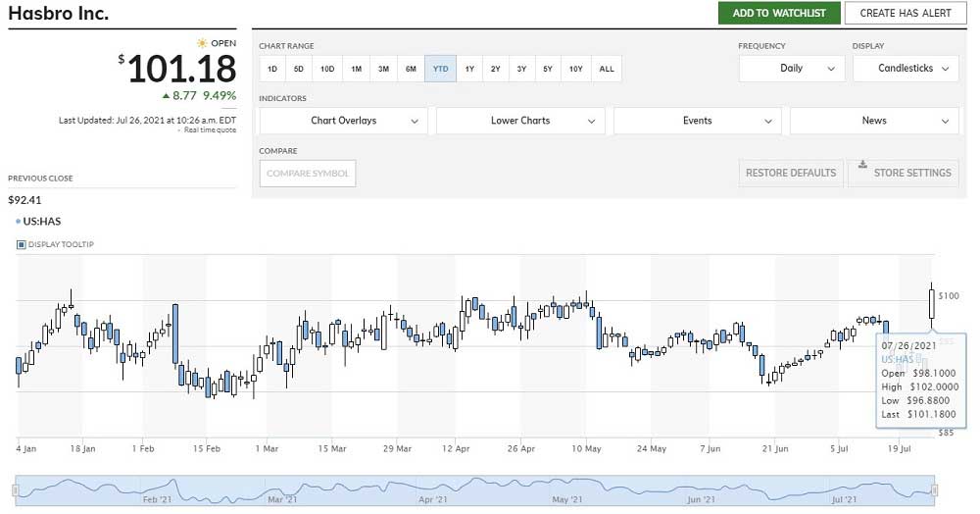Click the 1 Mar axis date label
The height and width of the screenshot is (514, 980).
267,448
